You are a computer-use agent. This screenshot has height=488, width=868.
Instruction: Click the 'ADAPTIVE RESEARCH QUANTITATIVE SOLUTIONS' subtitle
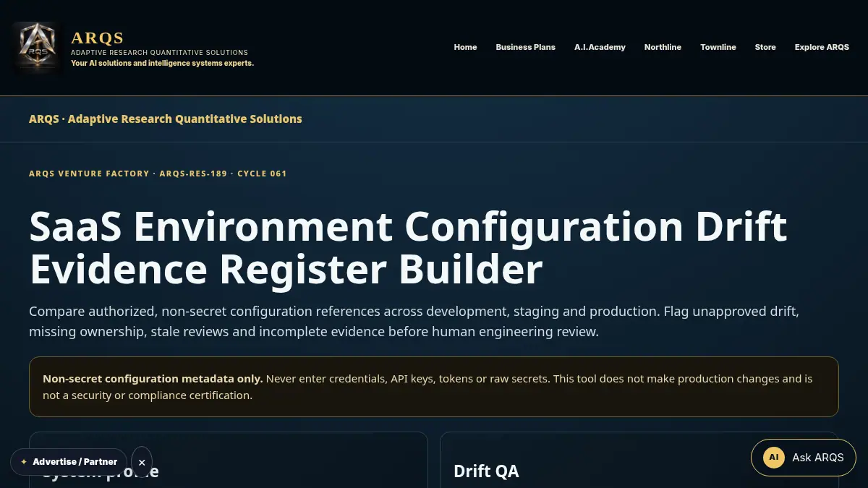click(x=159, y=53)
